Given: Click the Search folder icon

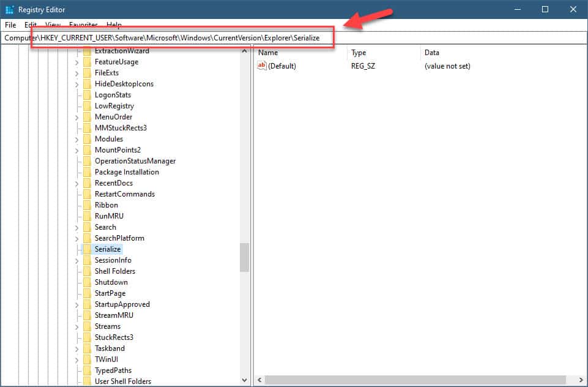Looking at the screenshot, I should 87,227.
